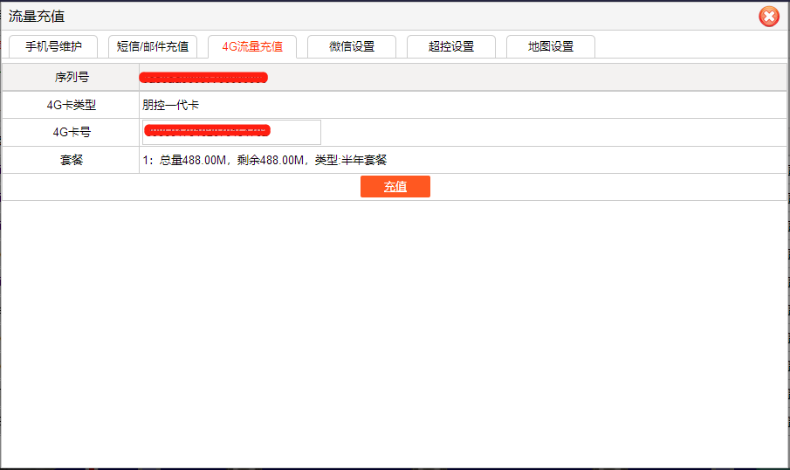Click the 半年套餐 package details text

click(265, 160)
